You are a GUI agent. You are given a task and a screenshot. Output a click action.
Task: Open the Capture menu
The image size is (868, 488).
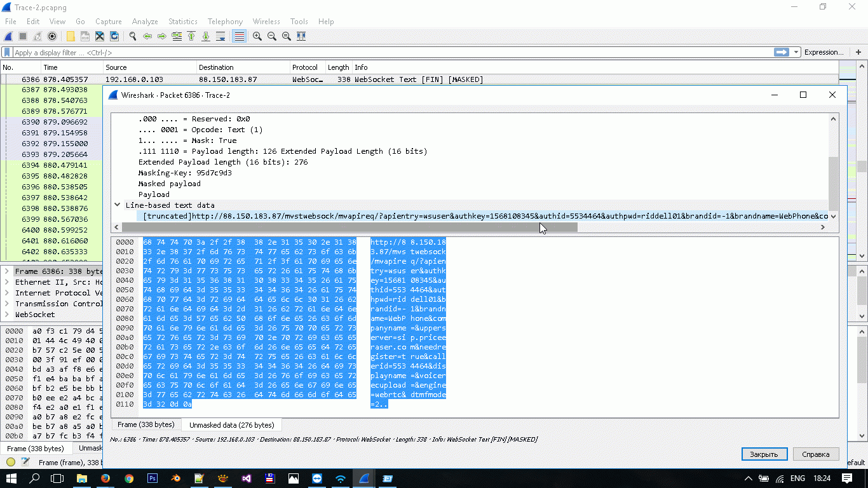(109, 22)
